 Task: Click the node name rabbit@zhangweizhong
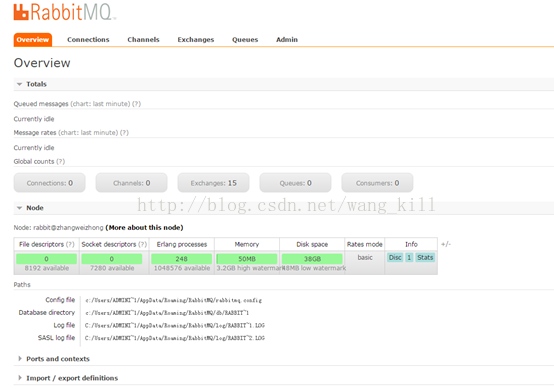point(68,228)
